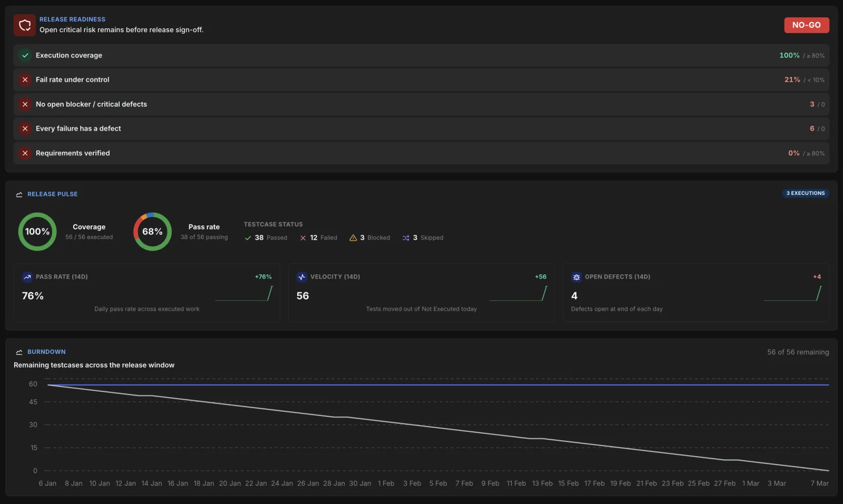Click the Velocity (14D) pulse icon
843x504 pixels.
coord(301,277)
